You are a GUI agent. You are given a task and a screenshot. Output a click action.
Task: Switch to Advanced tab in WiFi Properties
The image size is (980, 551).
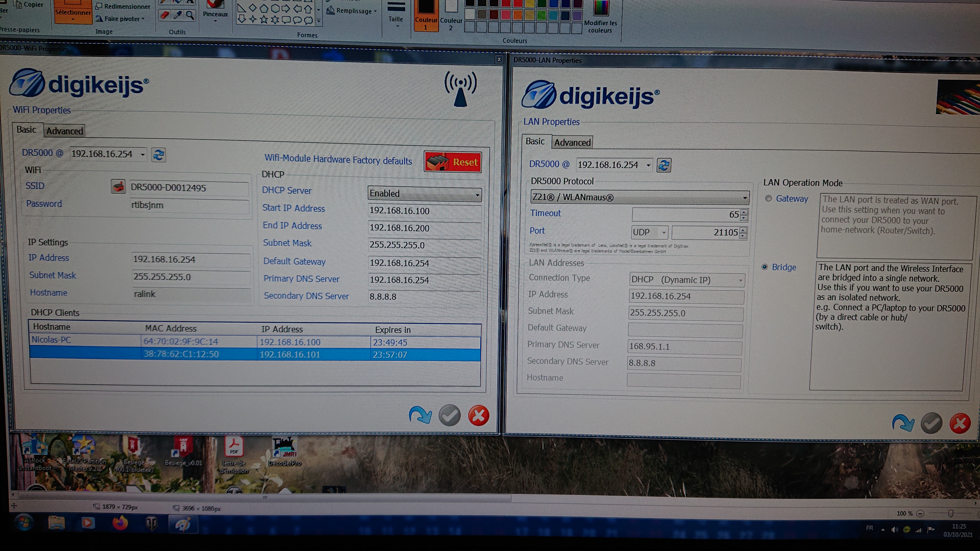[64, 131]
